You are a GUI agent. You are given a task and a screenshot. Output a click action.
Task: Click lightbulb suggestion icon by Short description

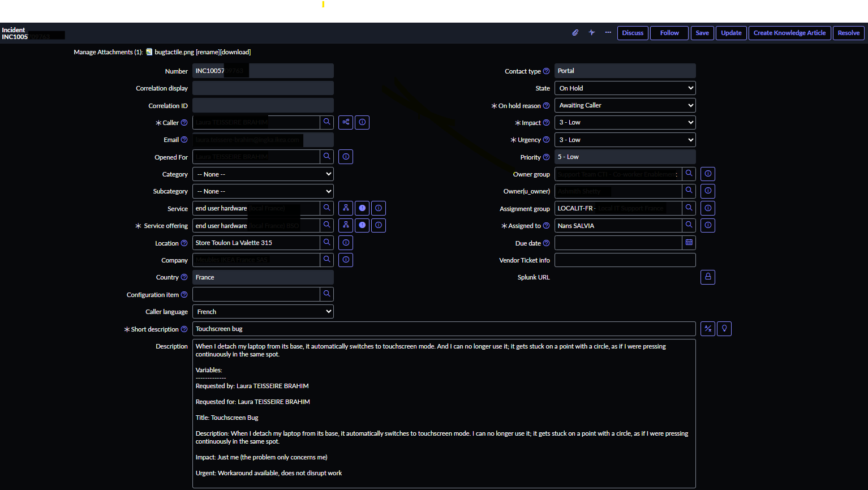coord(724,329)
